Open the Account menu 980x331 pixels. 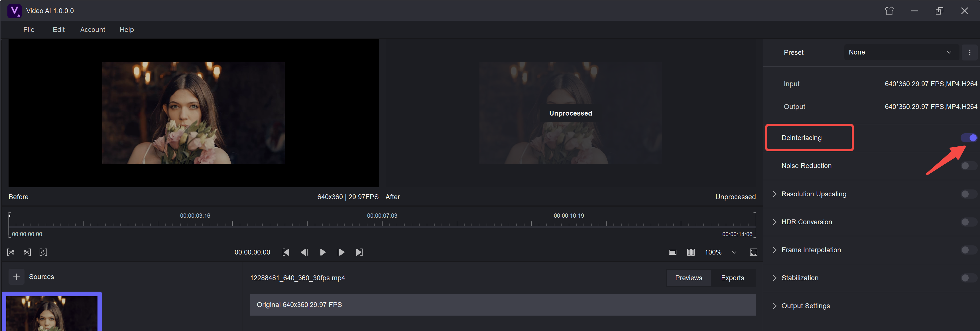point(92,30)
